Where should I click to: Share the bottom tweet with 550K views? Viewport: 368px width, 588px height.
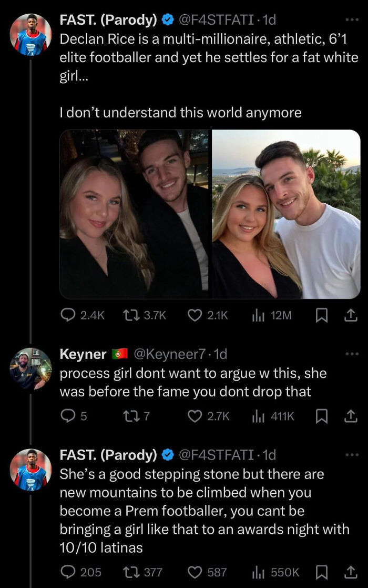(x=351, y=571)
